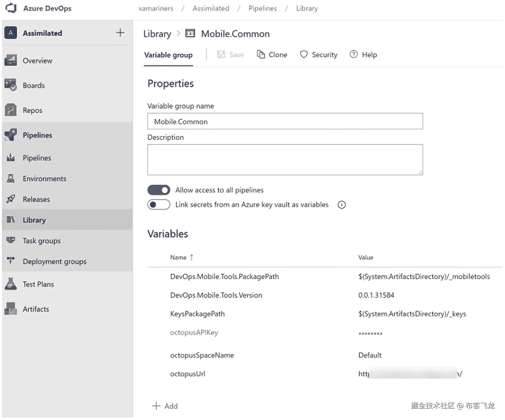The width and height of the screenshot is (505, 420).
Task: Click the plus button next to Assimilated
Action: [120, 33]
